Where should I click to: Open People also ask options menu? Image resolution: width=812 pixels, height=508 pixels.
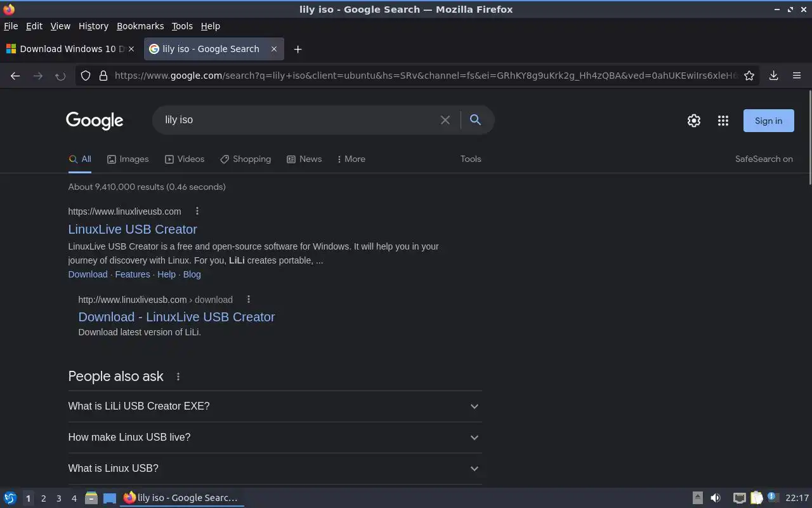[x=178, y=377]
